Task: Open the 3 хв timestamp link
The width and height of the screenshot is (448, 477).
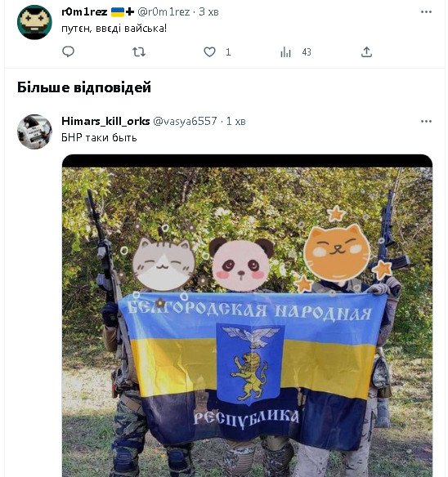Action: pyautogui.click(x=208, y=12)
